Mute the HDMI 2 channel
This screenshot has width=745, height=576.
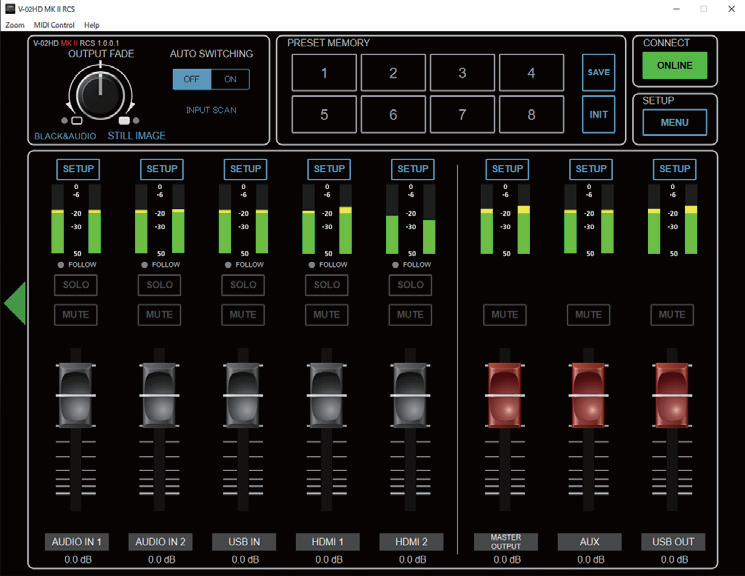(411, 315)
